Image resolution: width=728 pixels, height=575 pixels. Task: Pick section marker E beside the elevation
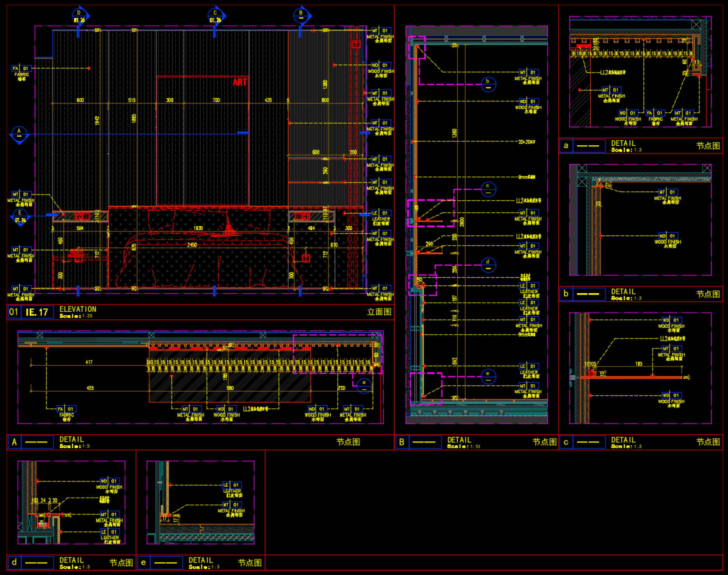point(20,217)
